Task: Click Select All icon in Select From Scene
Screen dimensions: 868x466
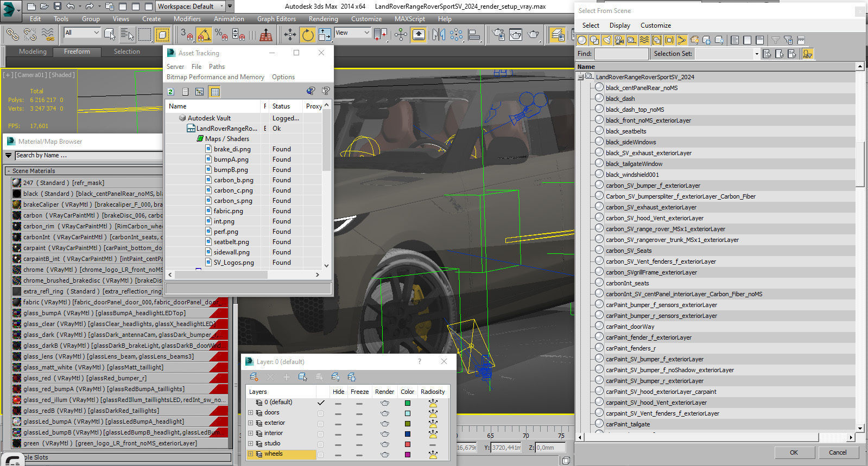Action: click(734, 40)
